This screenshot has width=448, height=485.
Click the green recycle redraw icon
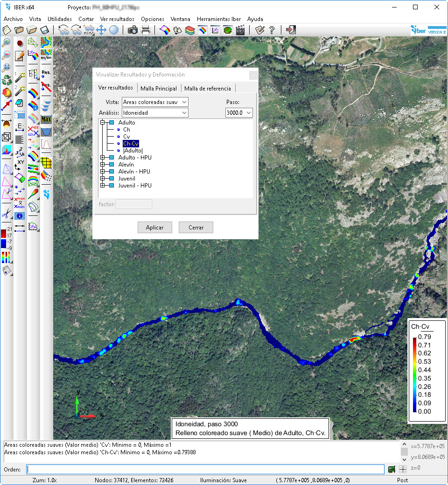click(7, 80)
